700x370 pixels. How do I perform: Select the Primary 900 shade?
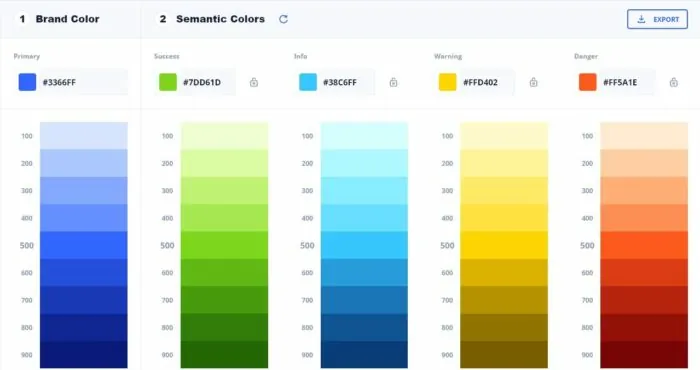click(84, 355)
